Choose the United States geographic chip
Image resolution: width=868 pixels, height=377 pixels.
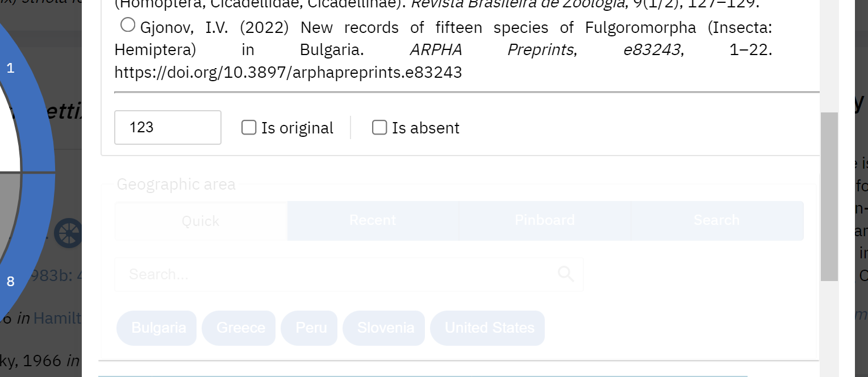coord(487,328)
